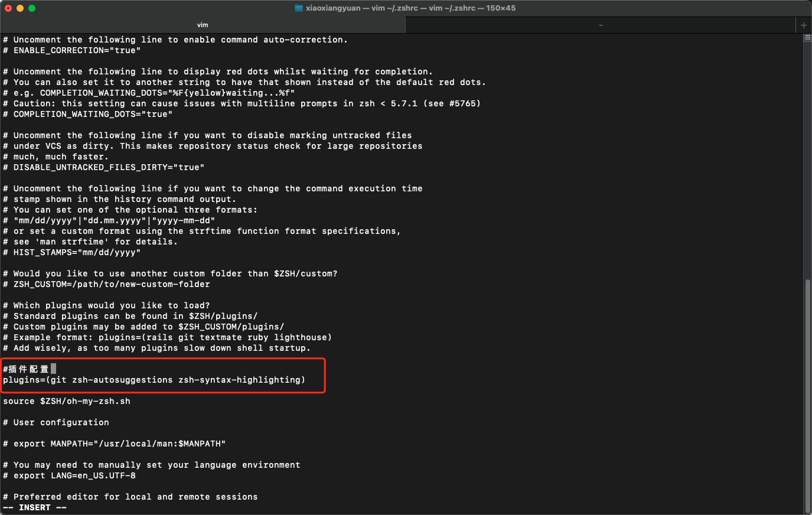The height and width of the screenshot is (515, 812).
Task: Click the export LANG=en_US.UTF-8 line
Action: click(69, 475)
